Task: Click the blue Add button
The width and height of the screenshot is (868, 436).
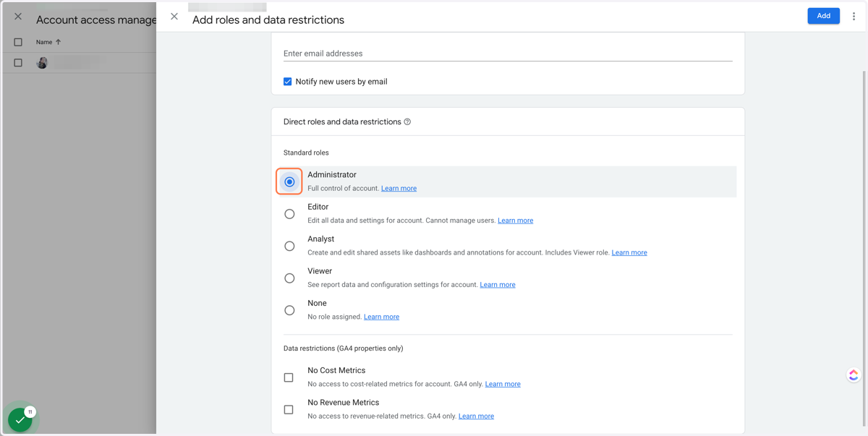Action: [x=823, y=16]
